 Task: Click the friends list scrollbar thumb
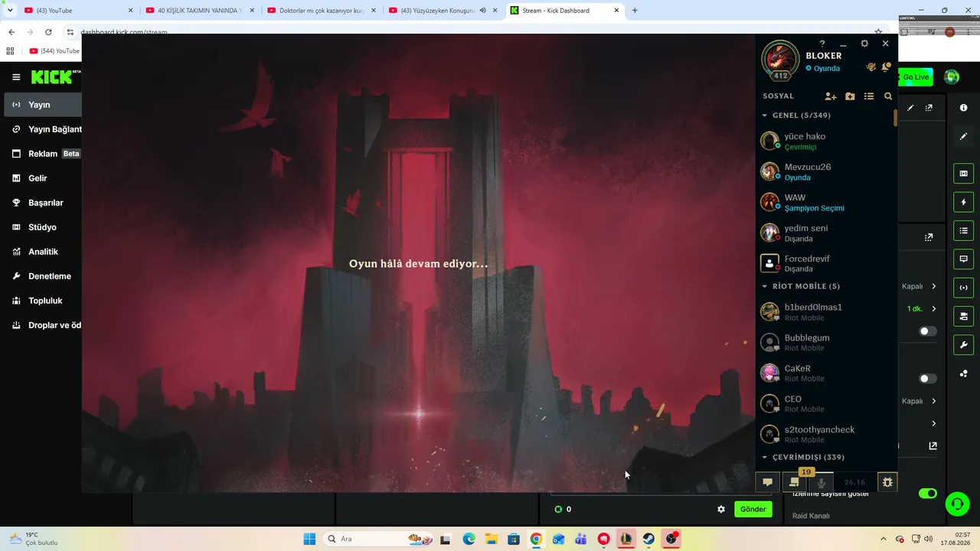point(895,118)
